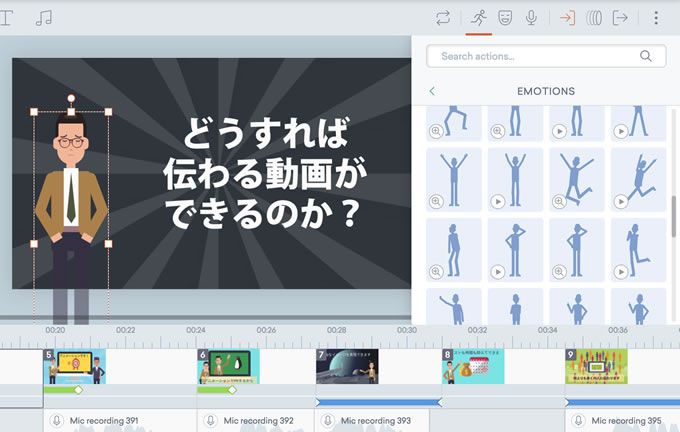This screenshot has height=432, width=680.
Task: Open the motion path rings icon
Action: click(594, 18)
